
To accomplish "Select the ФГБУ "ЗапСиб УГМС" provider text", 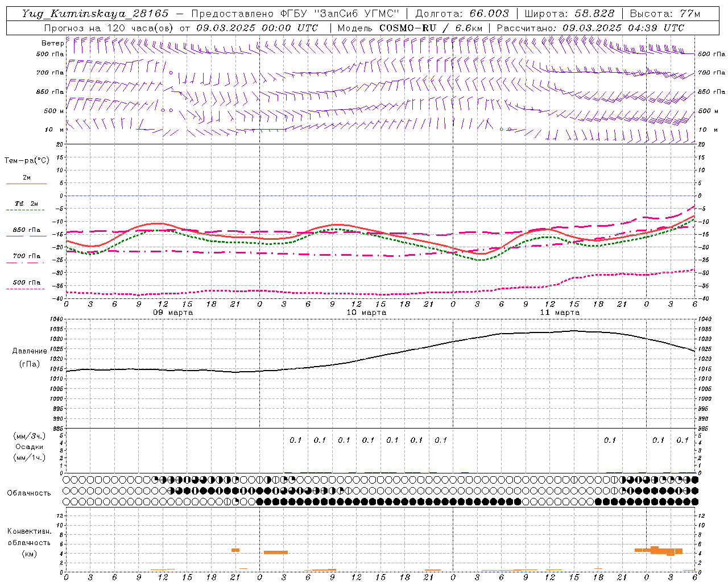I will 340,14.
